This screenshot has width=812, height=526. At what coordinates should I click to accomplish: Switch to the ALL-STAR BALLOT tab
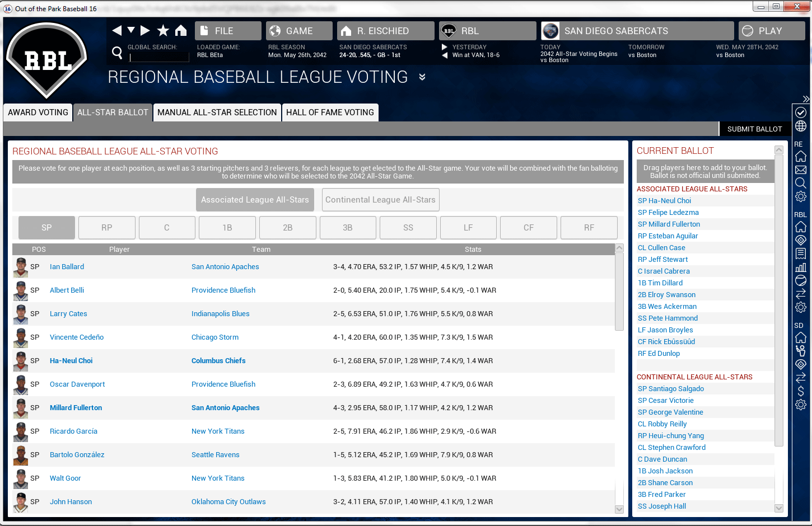[113, 112]
